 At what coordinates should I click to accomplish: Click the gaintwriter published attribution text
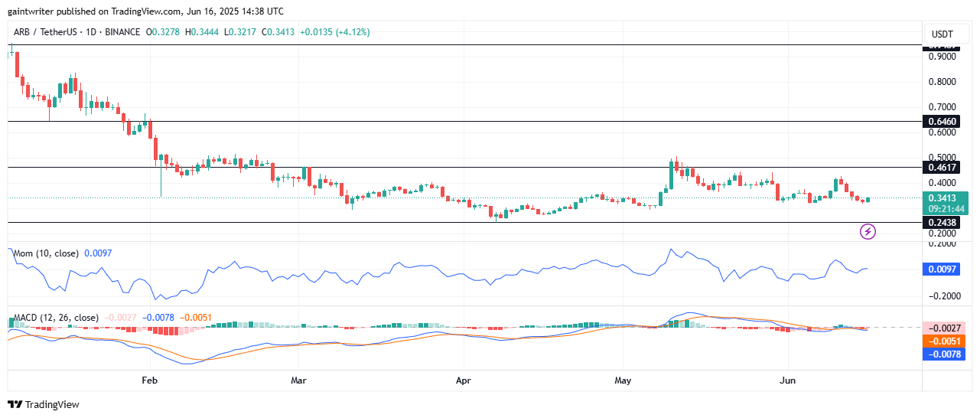[145, 11]
